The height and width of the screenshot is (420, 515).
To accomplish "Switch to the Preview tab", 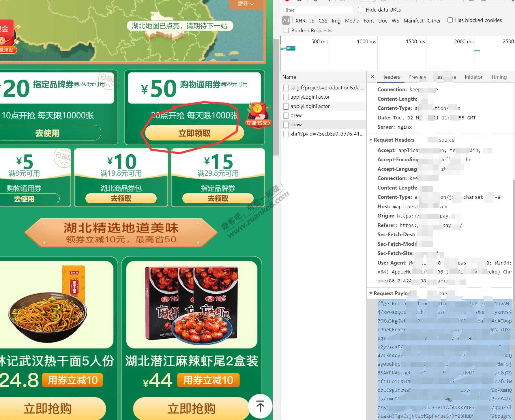I will click(417, 77).
